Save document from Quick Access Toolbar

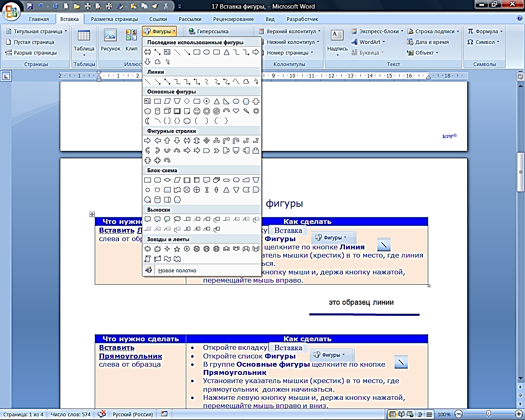30,6
